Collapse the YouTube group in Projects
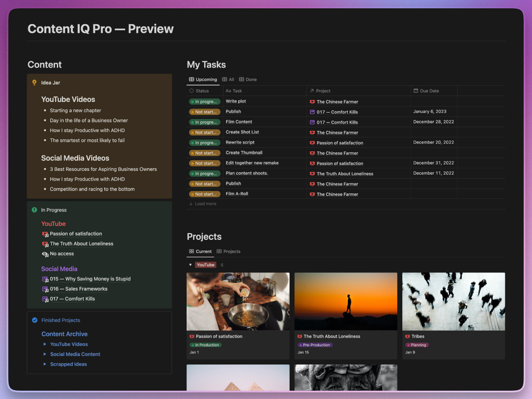The height and width of the screenshot is (399, 532). point(191,265)
